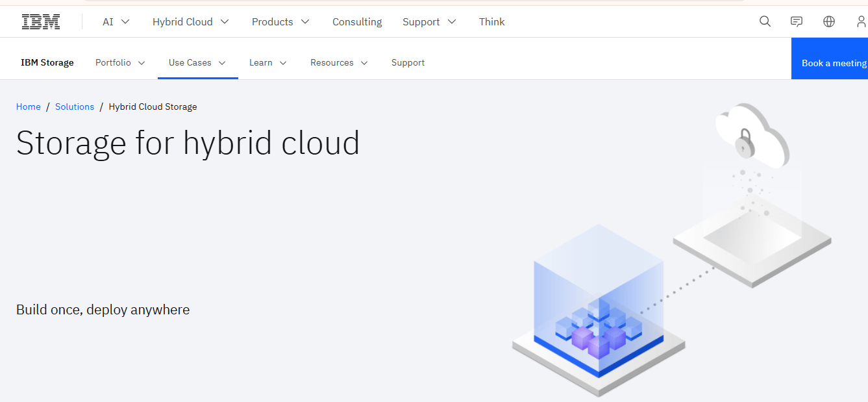Expand the AI dropdown menu
This screenshot has width=868, height=402.
pos(116,21)
